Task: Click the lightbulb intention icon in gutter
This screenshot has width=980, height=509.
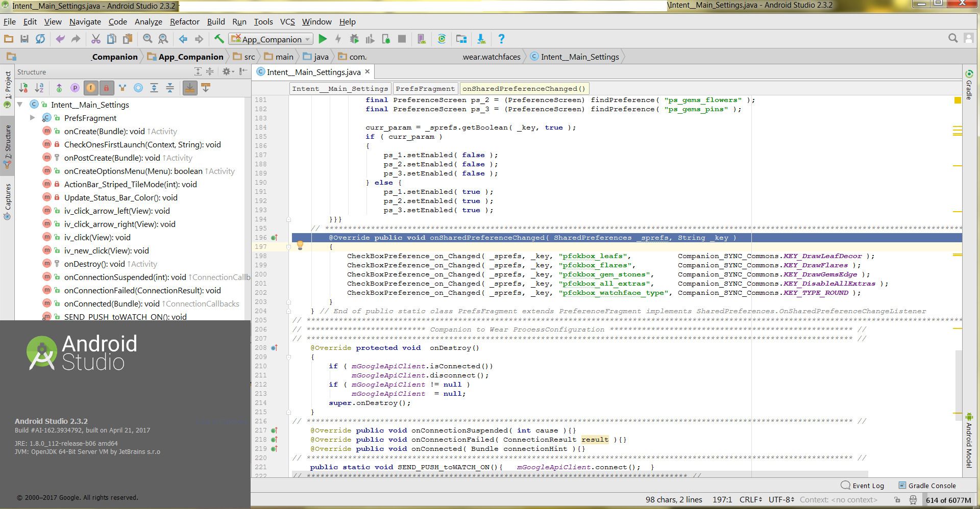Action: 300,245
